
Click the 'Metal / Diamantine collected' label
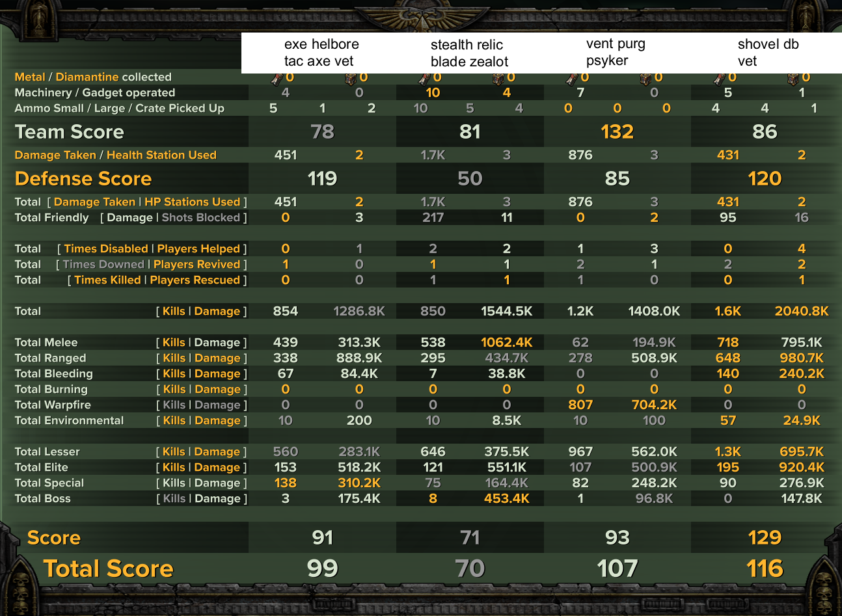pyautogui.click(x=93, y=77)
